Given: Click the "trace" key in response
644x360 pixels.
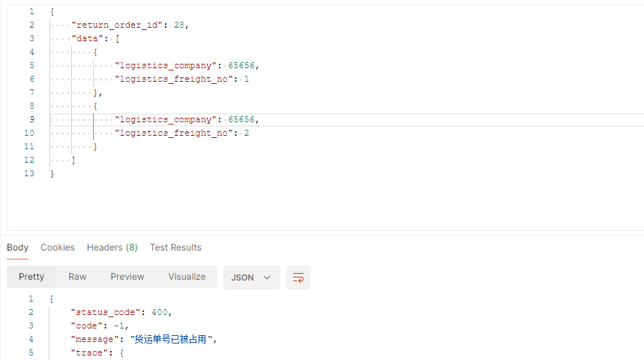Looking at the screenshot, I should [x=86, y=352].
